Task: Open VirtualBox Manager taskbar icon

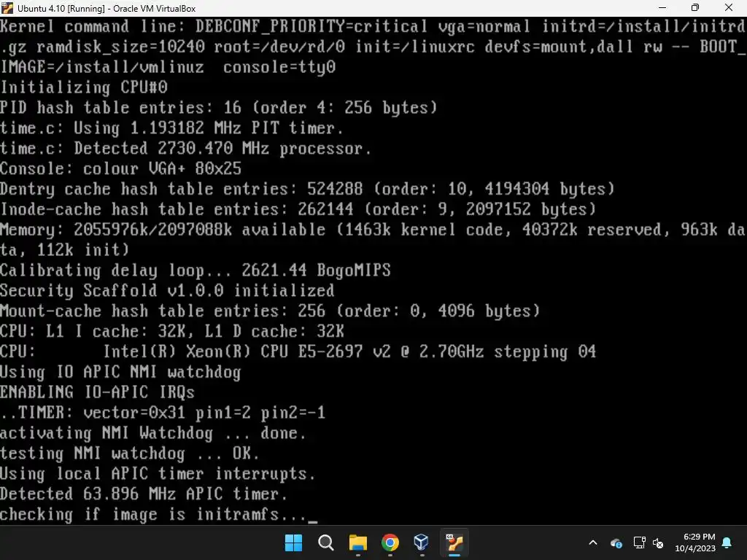Action: click(x=422, y=542)
